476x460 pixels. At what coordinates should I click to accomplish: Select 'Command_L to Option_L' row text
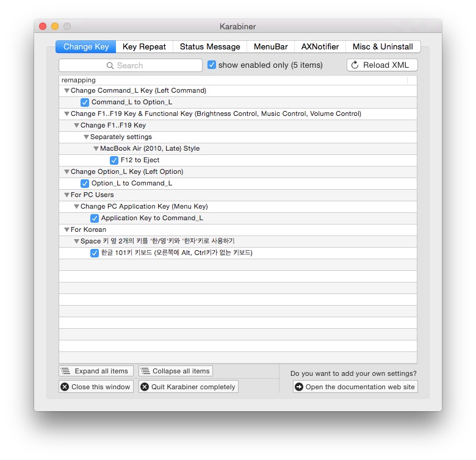click(x=132, y=102)
